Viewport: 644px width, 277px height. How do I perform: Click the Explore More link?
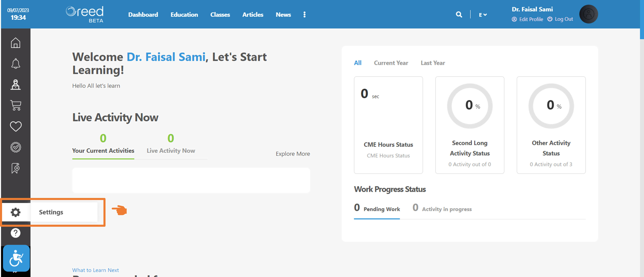click(293, 154)
